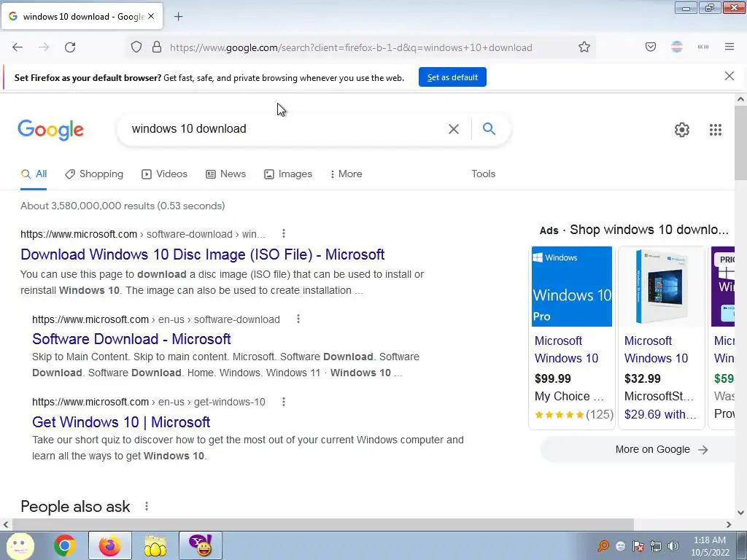Open People also ask options menu
The height and width of the screenshot is (560, 747).
[147, 506]
